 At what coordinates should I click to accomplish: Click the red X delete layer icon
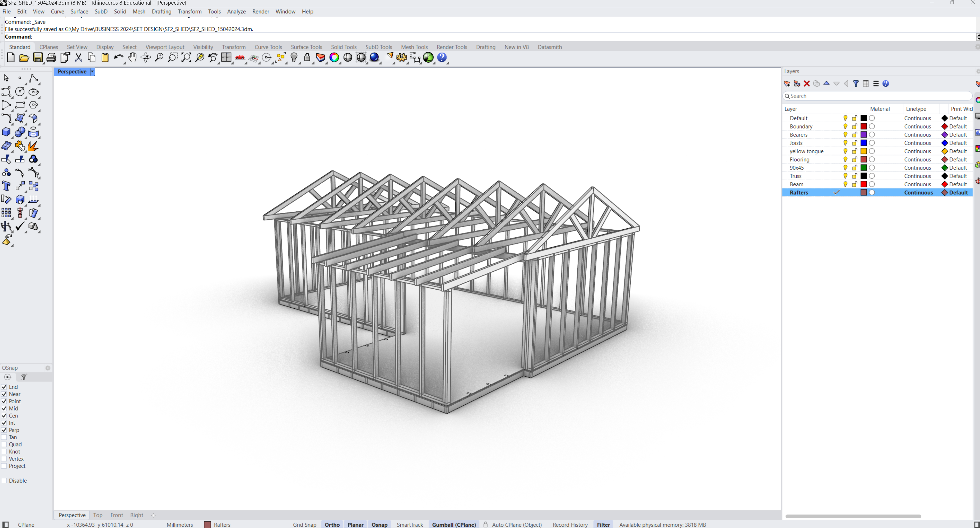coord(807,84)
